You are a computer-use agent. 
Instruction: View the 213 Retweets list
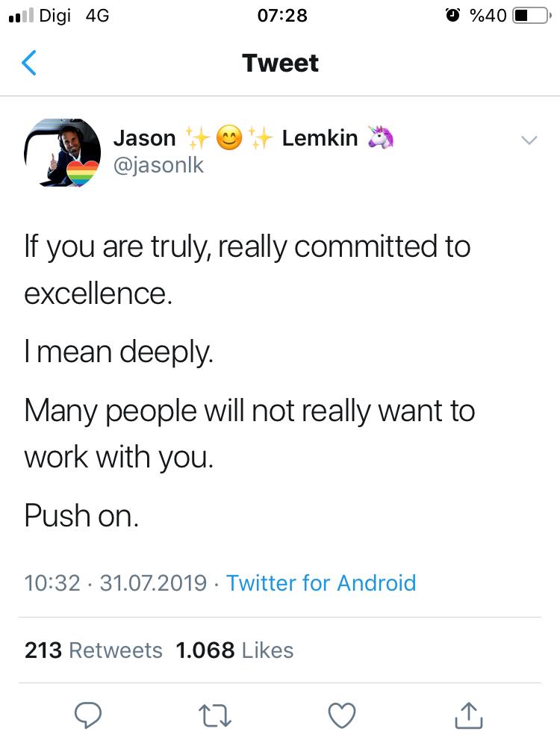pos(93,650)
